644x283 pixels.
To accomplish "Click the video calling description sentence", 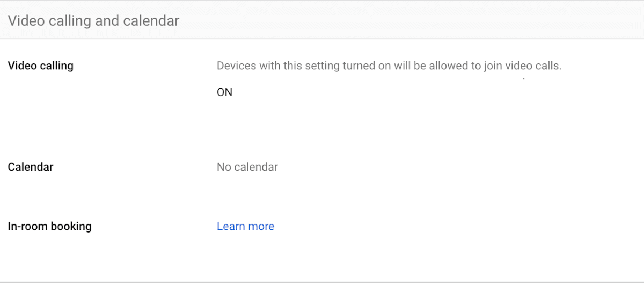I will [x=389, y=66].
